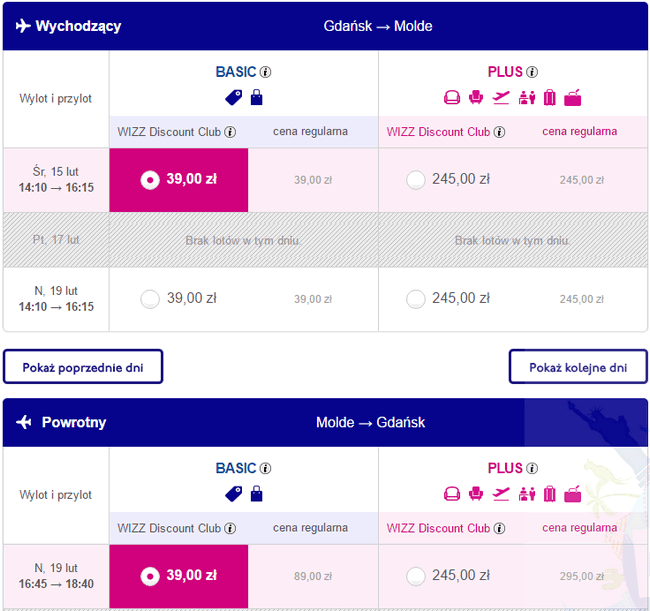The image size is (650, 611).
Task: Click info icon beside outbound PLUS WIZZ Discount Club
Action: click(x=500, y=132)
